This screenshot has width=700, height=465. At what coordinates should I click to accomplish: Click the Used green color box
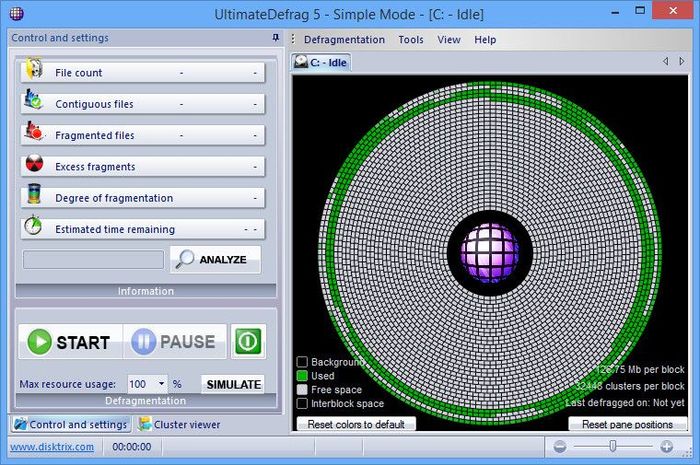302,376
